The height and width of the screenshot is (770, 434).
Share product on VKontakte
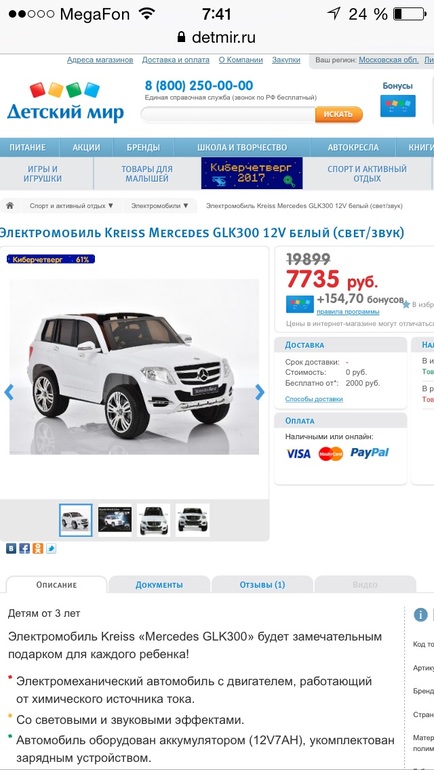tap(11, 549)
